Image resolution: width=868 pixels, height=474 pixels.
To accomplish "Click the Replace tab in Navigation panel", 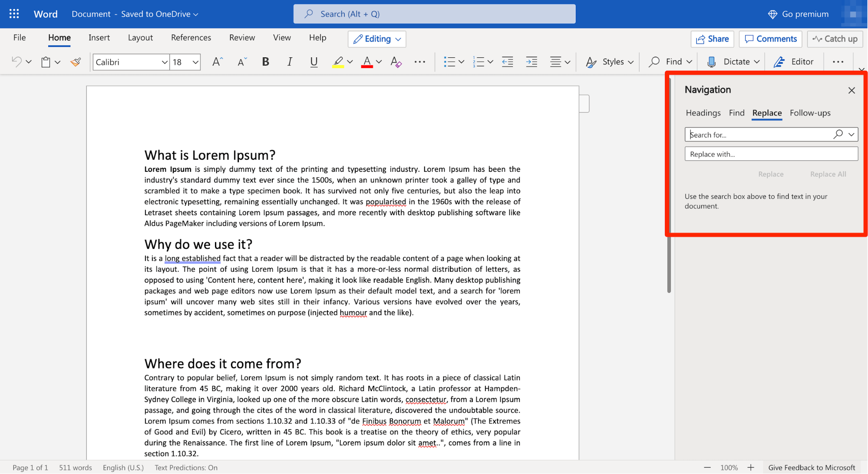I will pyautogui.click(x=766, y=112).
